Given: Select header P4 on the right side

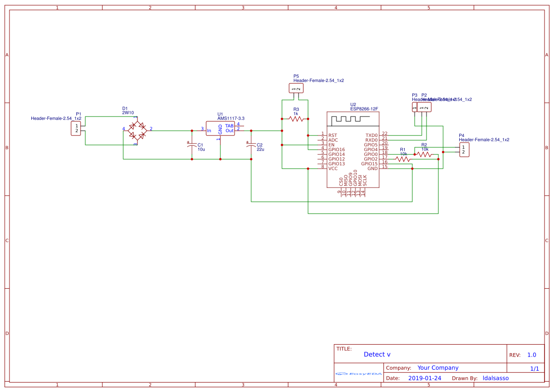Looking at the screenshot, I should click(x=463, y=150).
